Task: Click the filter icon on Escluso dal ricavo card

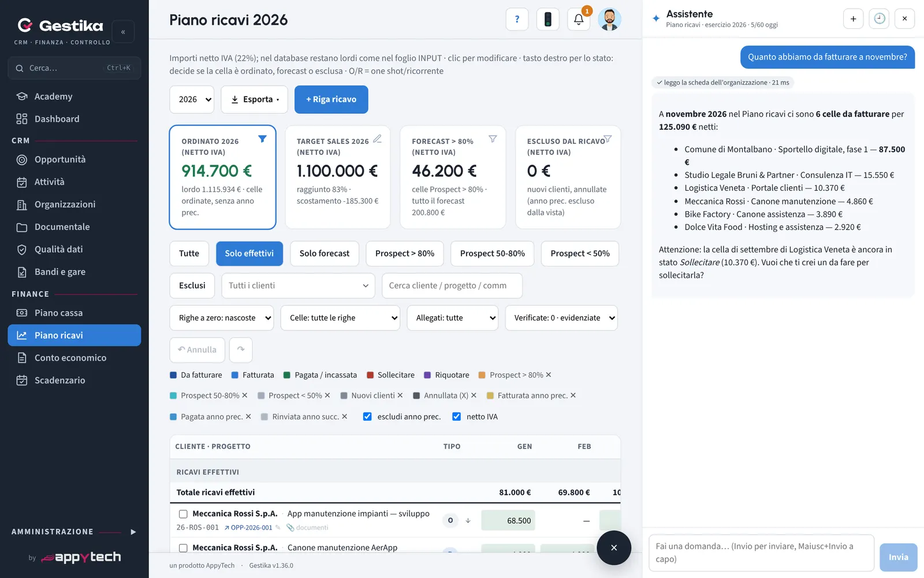Action: click(608, 139)
